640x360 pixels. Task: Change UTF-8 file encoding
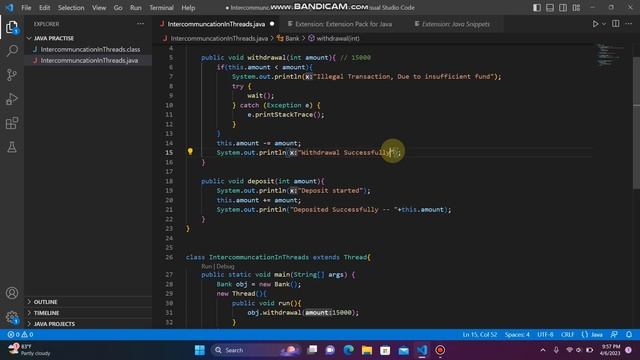[545, 334]
